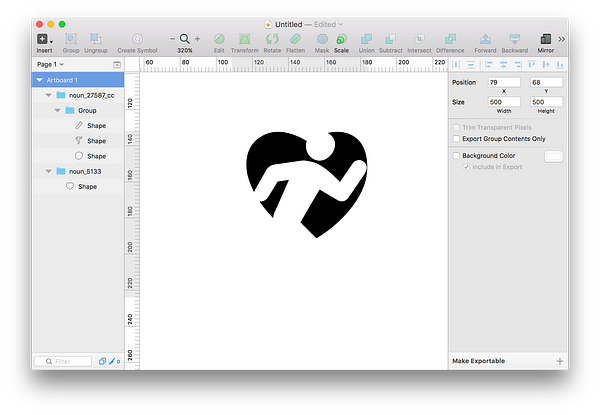Viewport: 600px width, 415px height.
Task: Align layers to horizontal center
Action: (x=504, y=65)
